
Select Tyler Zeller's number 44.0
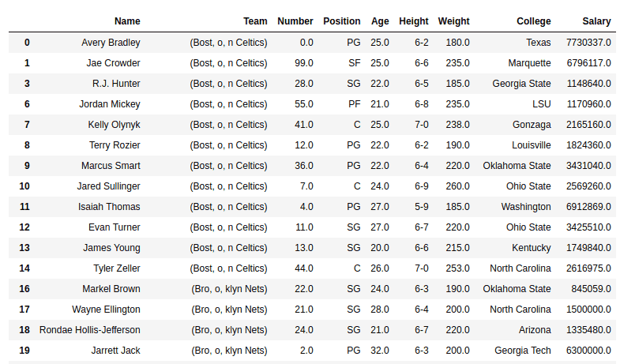pyautogui.click(x=303, y=268)
